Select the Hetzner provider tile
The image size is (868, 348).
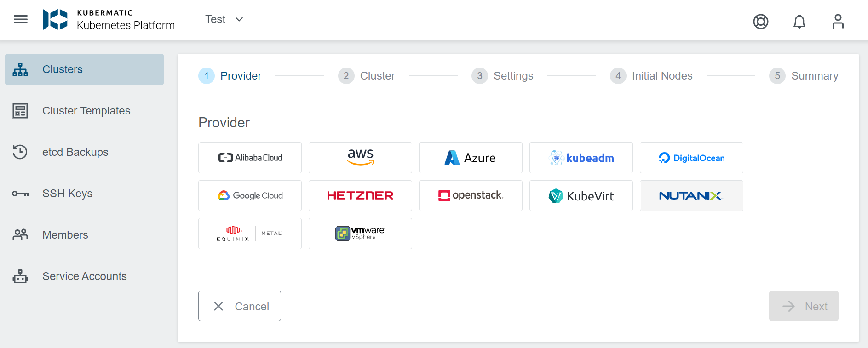point(360,195)
